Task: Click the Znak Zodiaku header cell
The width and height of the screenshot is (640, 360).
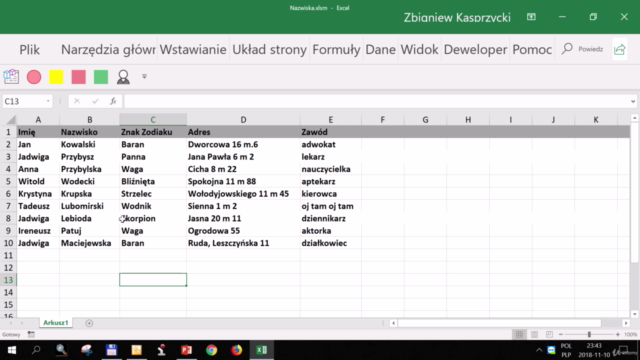Action: [153, 132]
